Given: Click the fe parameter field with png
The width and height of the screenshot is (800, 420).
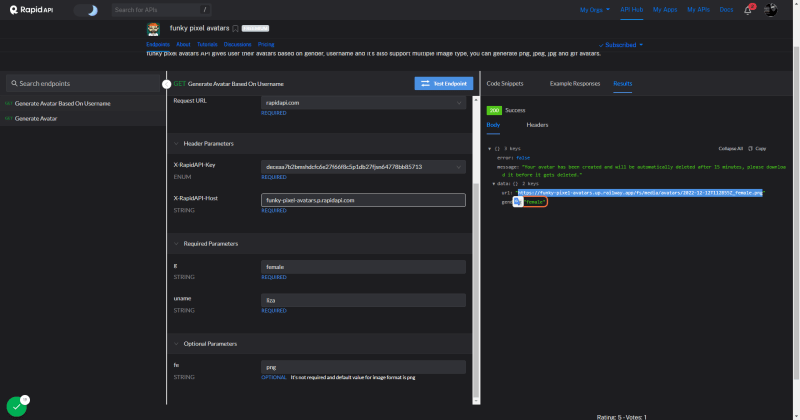Looking at the screenshot, I should tap(363, 367).
